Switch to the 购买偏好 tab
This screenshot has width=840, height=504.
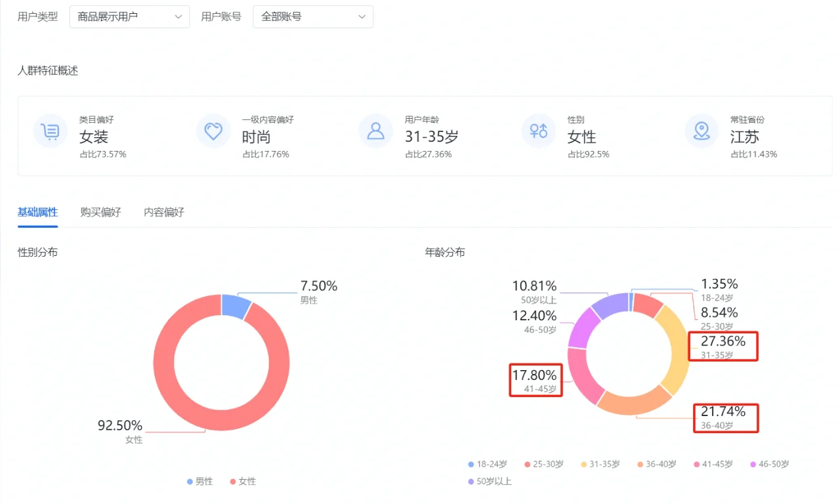(100, 212)
